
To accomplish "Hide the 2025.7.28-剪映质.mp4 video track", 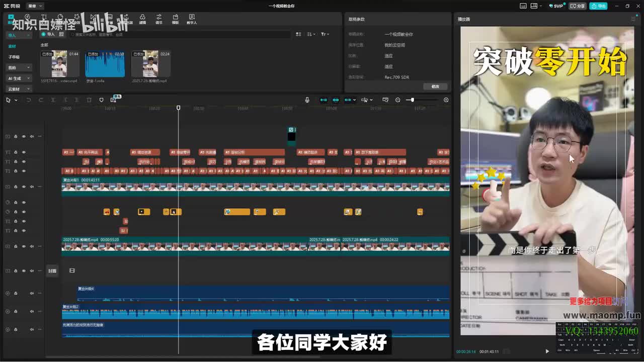I will pos(24,246).
